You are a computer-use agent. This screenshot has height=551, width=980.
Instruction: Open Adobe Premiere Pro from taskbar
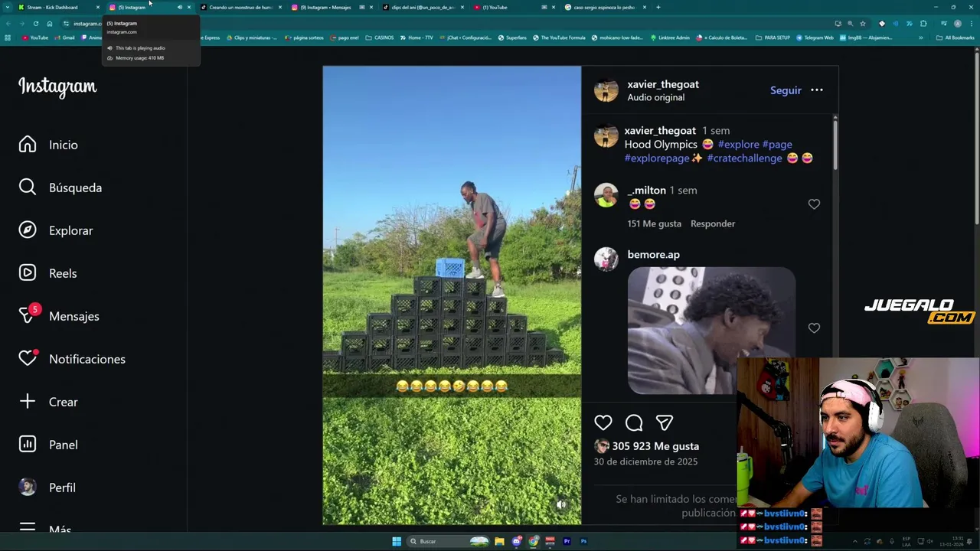pos(567,541)
